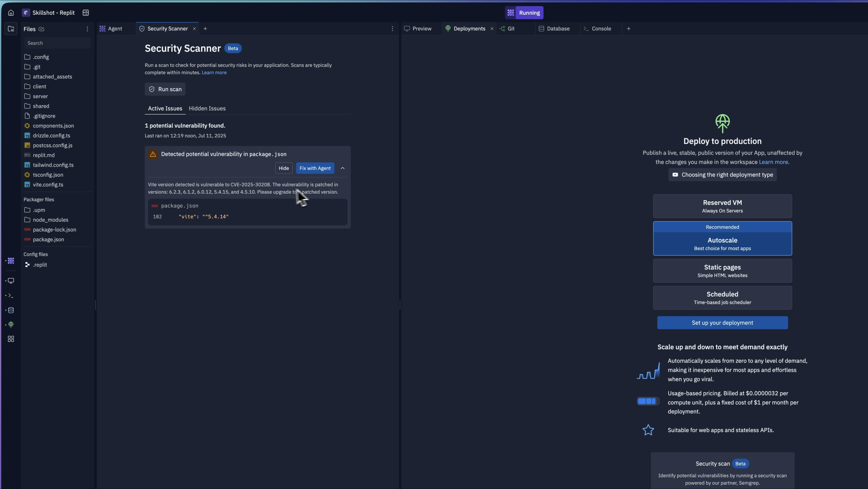The height and width of the screenshot is (489, 868).
Task: Open the layout panel icon beside Skillshot title
Action: [x=86, y=13]
